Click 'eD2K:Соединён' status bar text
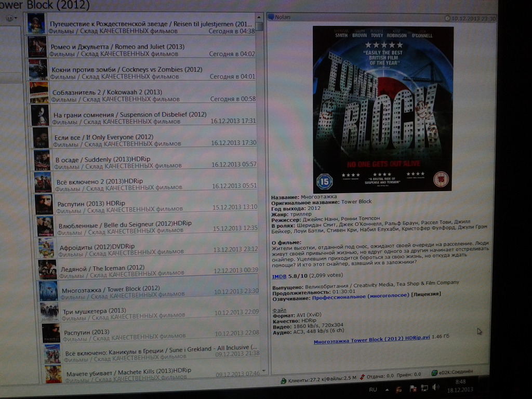532x399 pixels. [456, 372]
